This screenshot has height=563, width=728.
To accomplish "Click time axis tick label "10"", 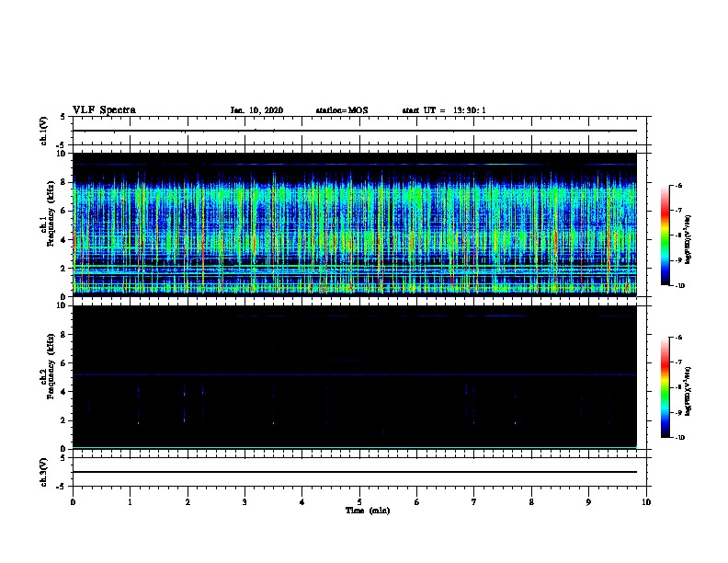I will [646, 502].
